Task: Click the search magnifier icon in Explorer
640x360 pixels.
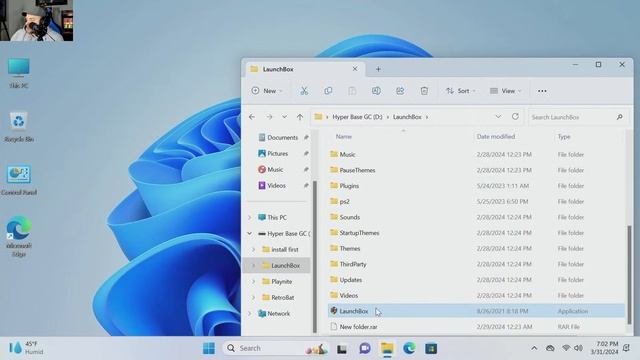Action: tap(619, 117)
